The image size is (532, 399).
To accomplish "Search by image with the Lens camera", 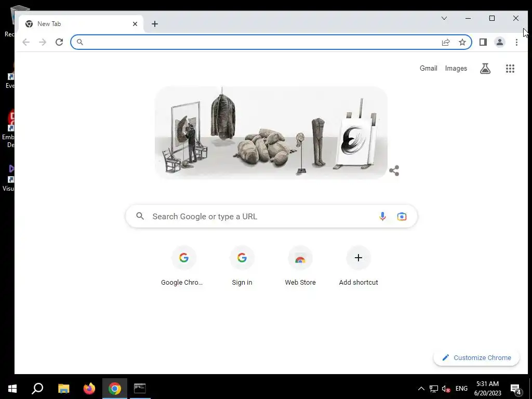I will (402, 216).
